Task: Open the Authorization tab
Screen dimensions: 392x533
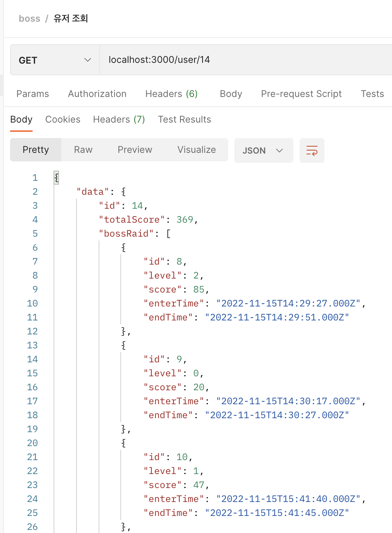Action: [97, 93]
